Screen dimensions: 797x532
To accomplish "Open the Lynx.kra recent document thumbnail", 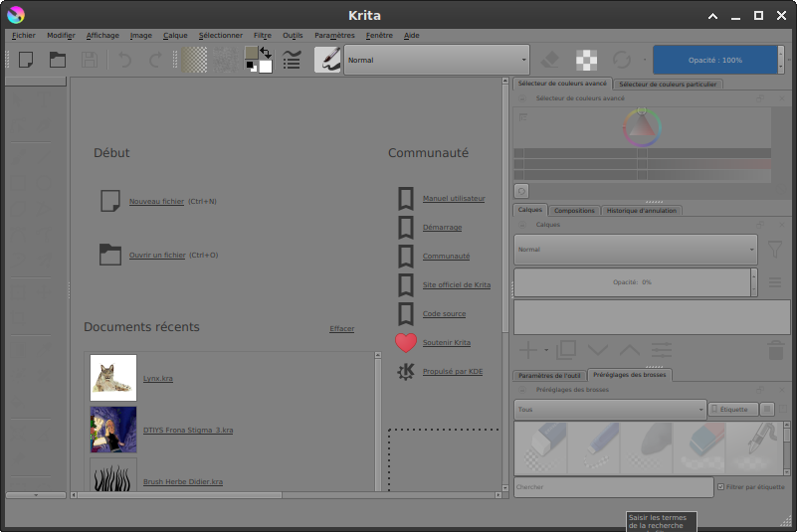I will coord(113,378).
